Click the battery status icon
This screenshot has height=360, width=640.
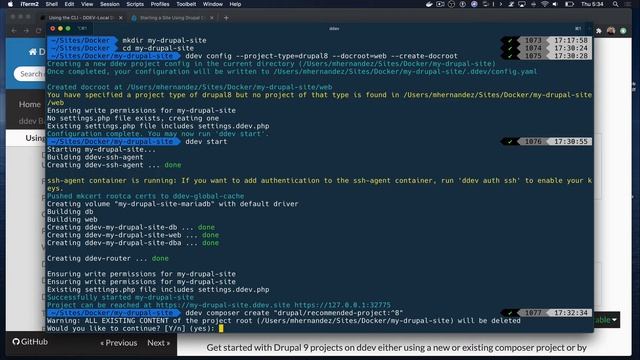tap(569, 4)
